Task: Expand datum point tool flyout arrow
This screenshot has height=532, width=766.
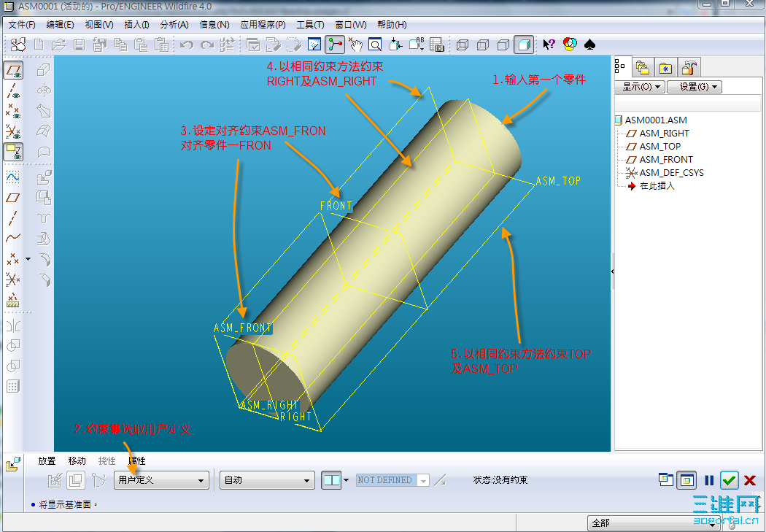Action: tap(28, 259)
